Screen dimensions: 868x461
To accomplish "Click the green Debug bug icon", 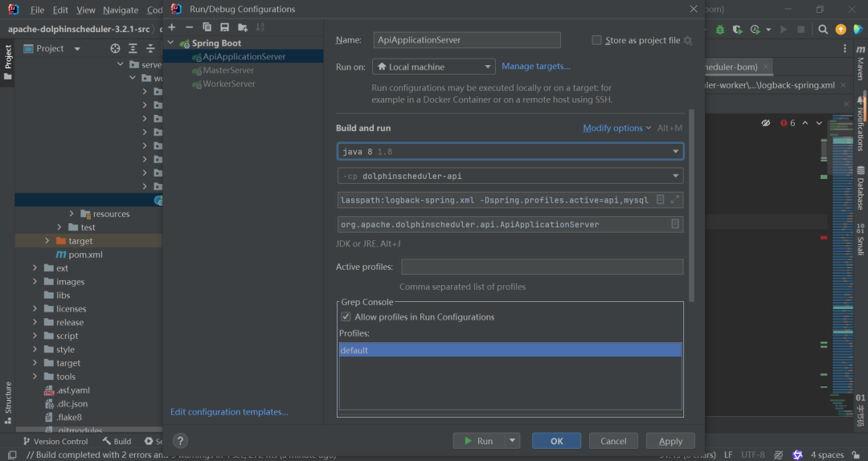I will tap(720, 30).
